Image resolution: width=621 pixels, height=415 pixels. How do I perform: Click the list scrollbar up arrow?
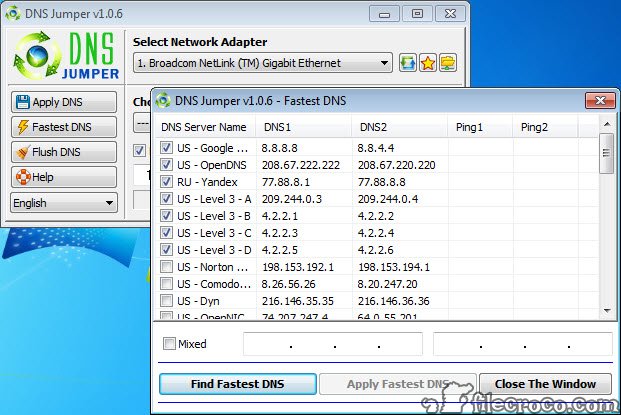[607, 124]
